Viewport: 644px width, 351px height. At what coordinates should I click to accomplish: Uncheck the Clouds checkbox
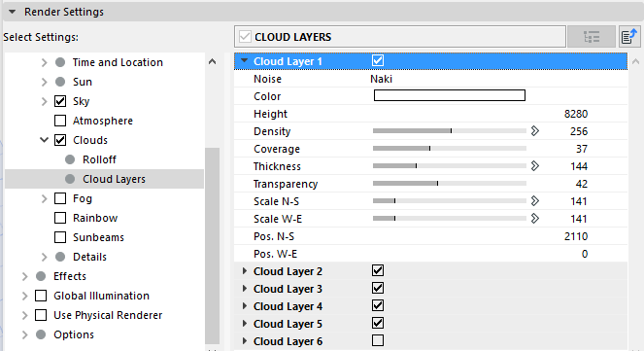(x=60, y=140)
